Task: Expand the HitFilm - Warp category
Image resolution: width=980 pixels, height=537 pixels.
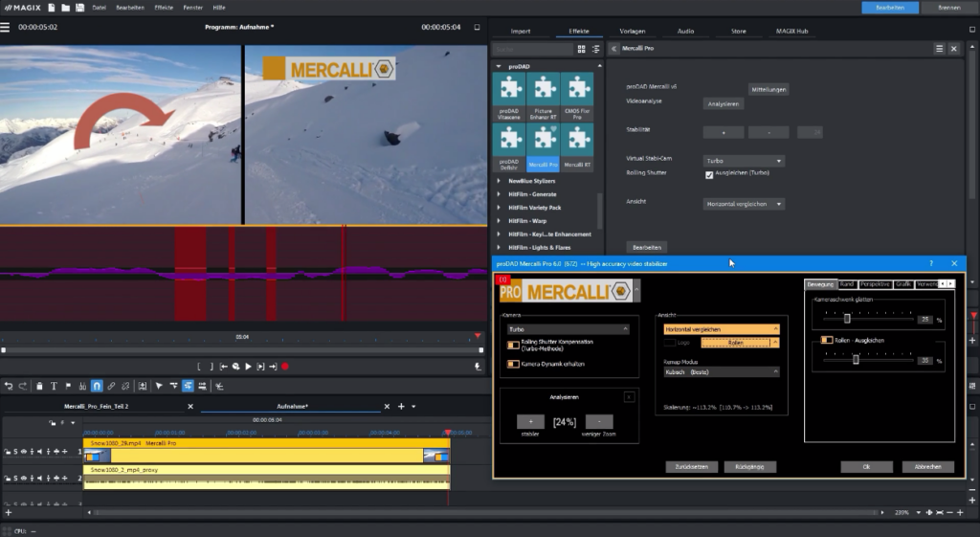Action: tap(499, 221)
